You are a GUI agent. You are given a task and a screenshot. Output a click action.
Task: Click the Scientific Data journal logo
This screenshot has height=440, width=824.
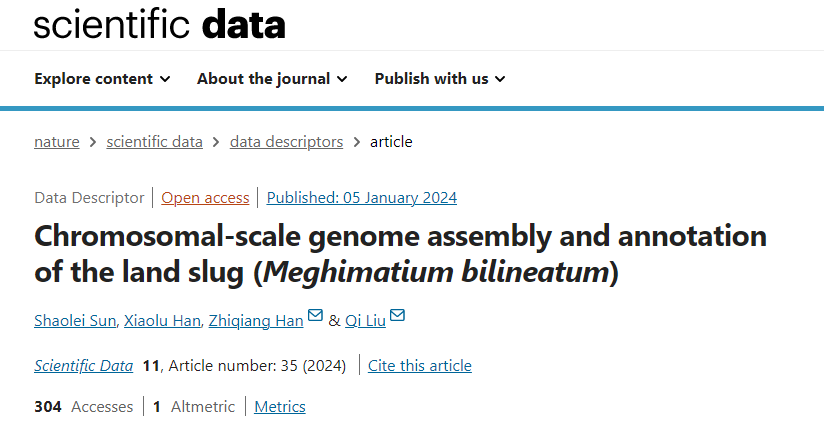(160, 24)
